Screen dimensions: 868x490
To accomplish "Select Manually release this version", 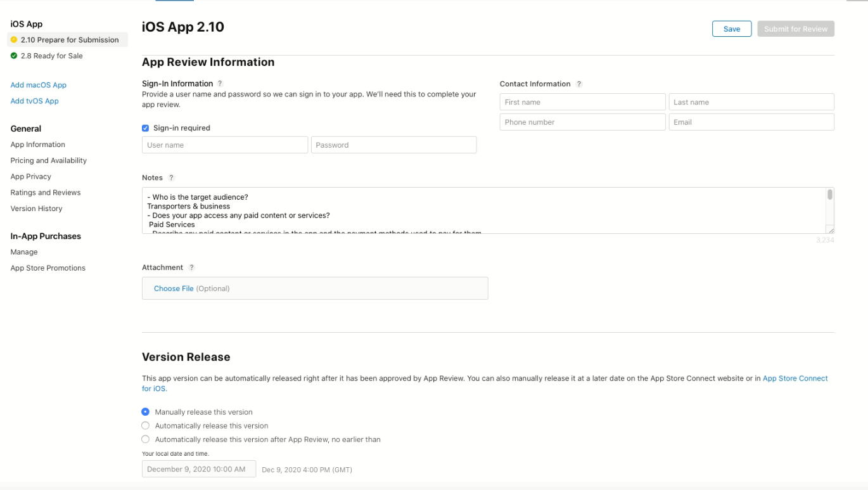I will [145, 411].
